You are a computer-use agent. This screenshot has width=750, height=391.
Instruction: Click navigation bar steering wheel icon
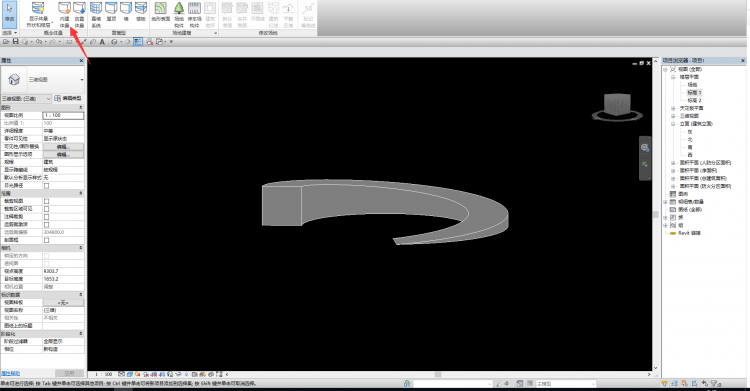(x=644, y=148)
